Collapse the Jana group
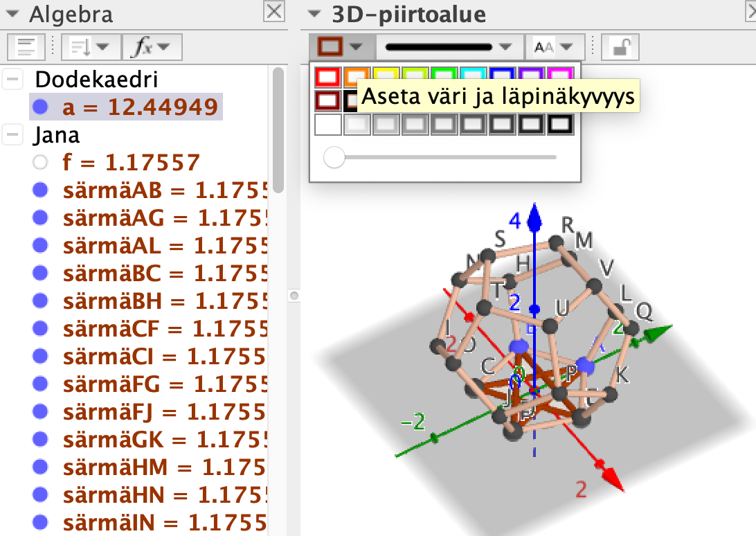 12,135
